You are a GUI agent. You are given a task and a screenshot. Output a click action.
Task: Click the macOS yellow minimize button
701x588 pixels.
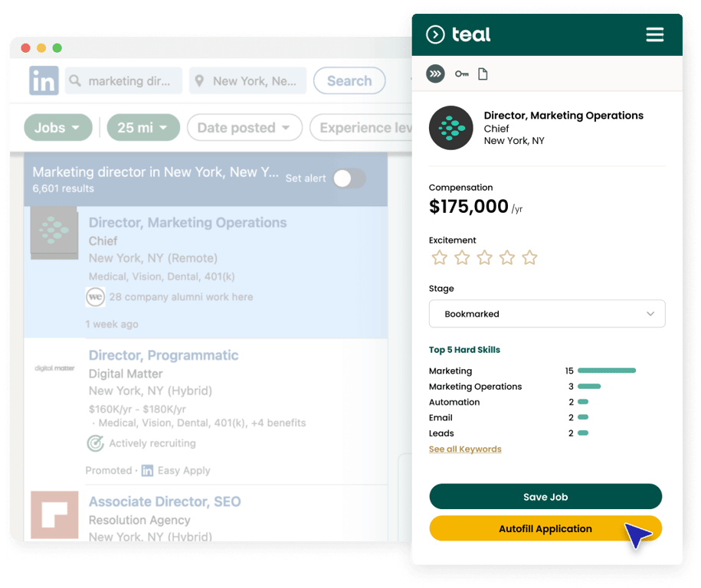(41, 47)
